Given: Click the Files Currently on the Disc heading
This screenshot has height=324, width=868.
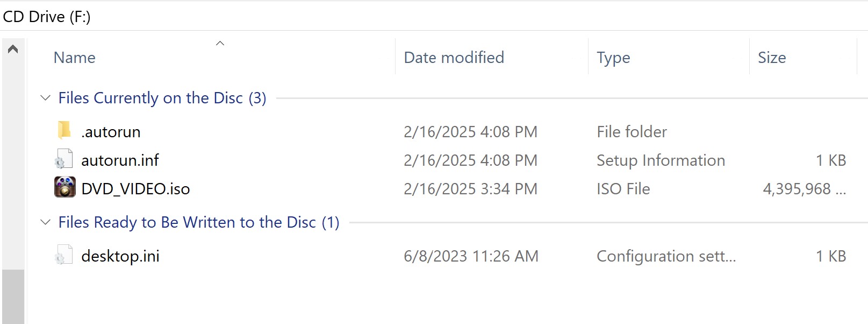Looking at the screenshot, I should 162,98.
